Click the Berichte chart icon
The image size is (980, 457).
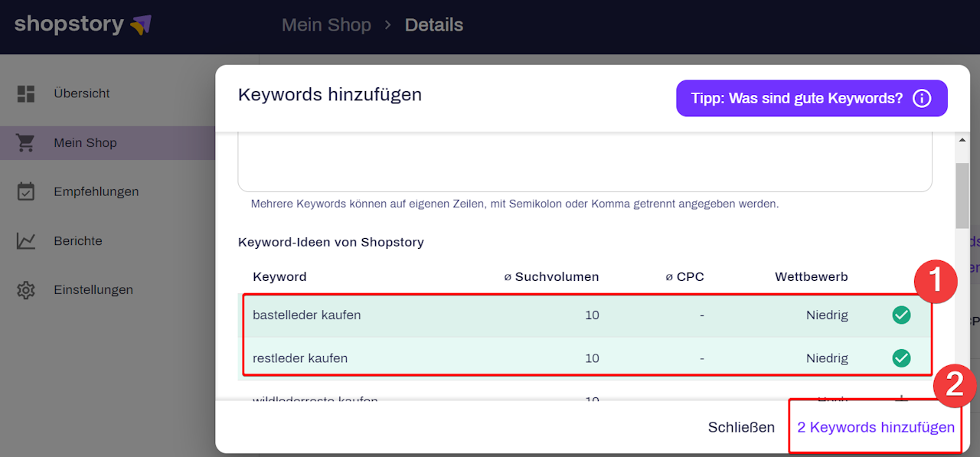click(26, 240)
